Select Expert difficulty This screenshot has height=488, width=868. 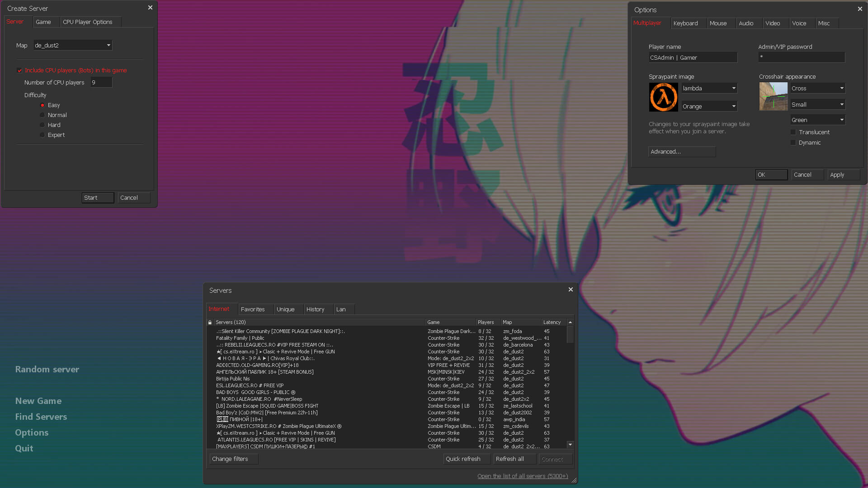(x=42, y=135)
